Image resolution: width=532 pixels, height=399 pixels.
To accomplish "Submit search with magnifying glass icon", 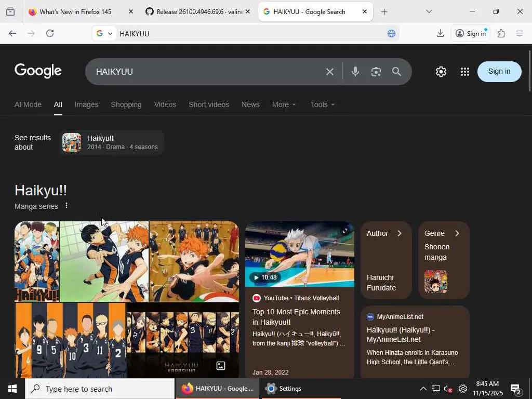I will tap(396, 72).
